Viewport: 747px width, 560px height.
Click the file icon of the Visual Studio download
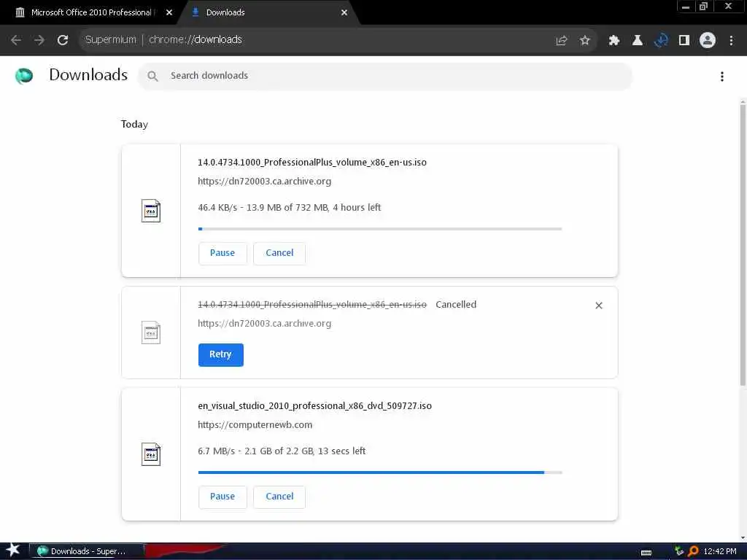coord(151,454)
